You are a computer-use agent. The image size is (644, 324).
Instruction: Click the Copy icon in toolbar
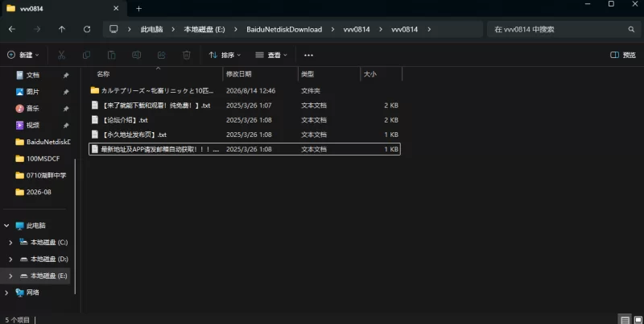[x=86, y=55]
